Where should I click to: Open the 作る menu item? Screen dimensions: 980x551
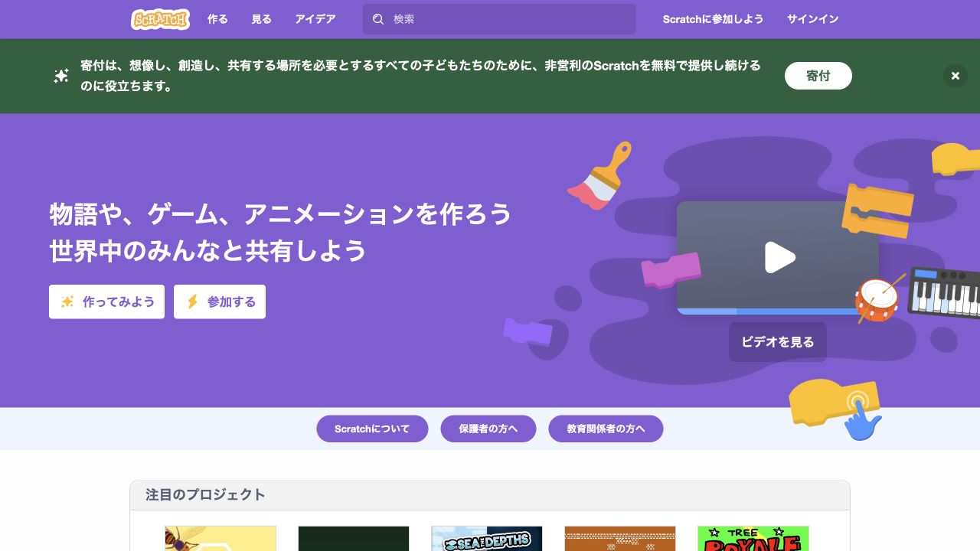[x=217, y=19]
